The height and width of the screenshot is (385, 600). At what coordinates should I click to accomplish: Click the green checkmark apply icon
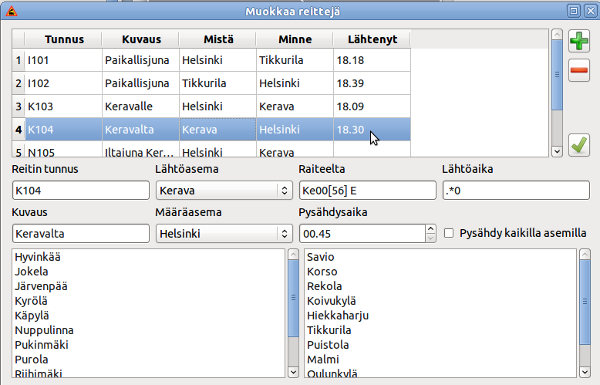tap(579, 145)
